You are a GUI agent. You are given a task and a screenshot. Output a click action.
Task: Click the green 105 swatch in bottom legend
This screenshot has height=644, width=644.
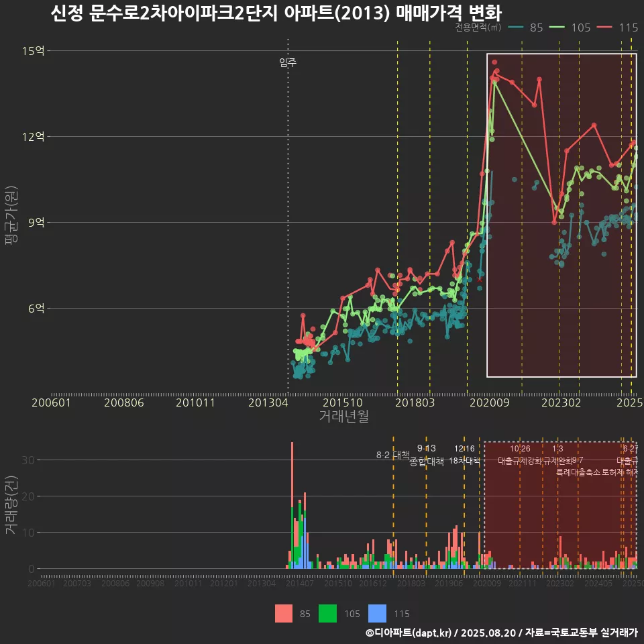point(327,614)
